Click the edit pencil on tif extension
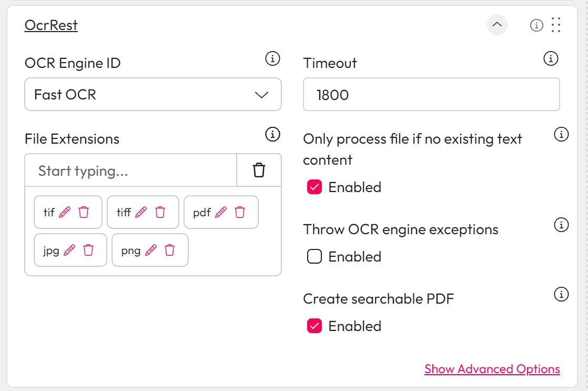588x391 pixels. tap(65, 212)
